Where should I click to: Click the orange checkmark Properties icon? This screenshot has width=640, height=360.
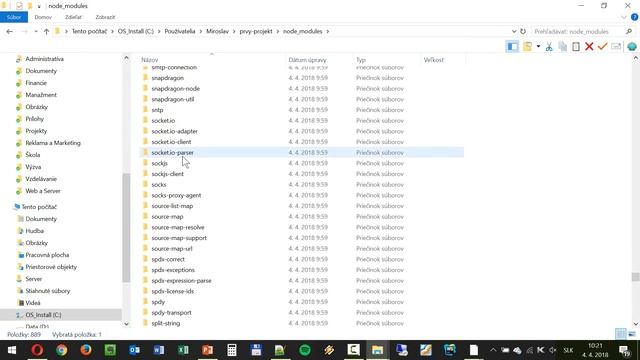click(x=602, y=47)
